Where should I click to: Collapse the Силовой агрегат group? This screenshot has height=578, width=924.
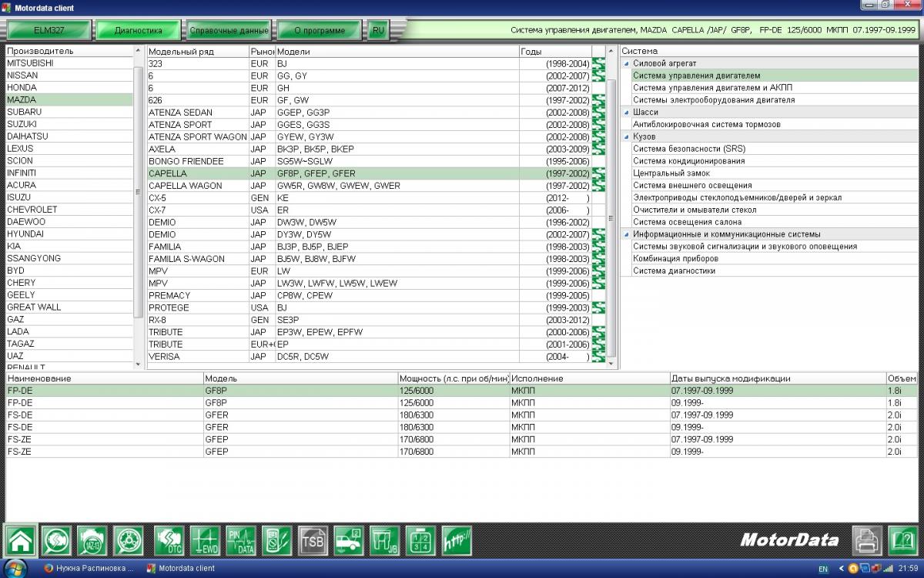[x=626, y=63]
